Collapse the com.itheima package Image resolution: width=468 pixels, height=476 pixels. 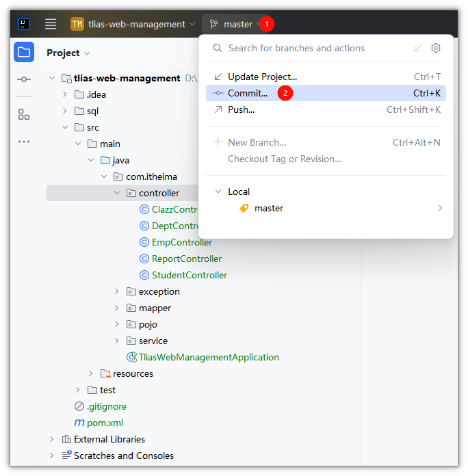(x=104, y=176)
